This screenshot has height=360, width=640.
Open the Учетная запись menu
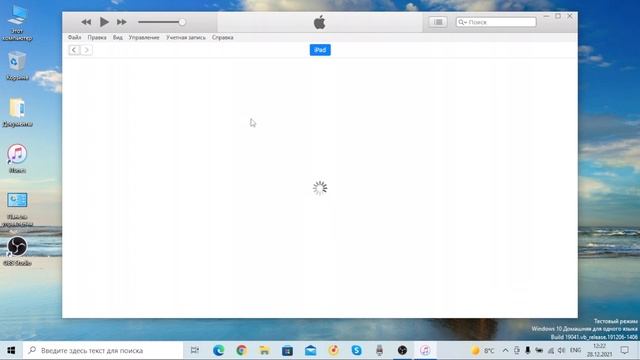186,37
